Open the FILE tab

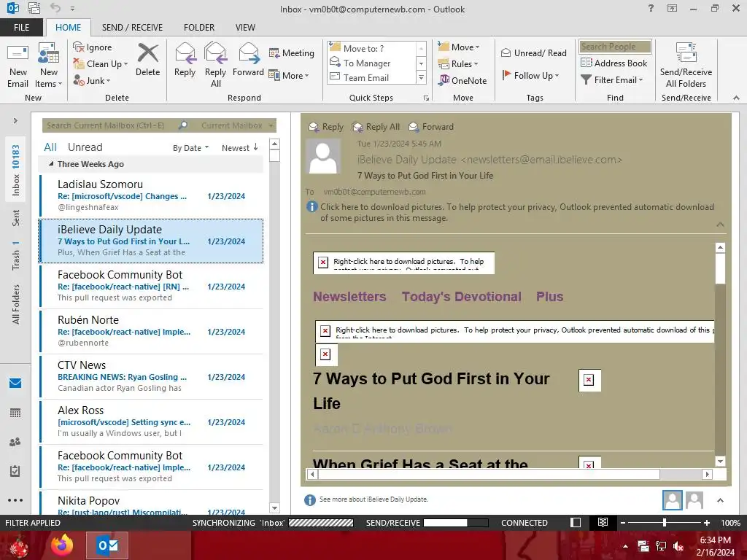click(x=21, y=27)
